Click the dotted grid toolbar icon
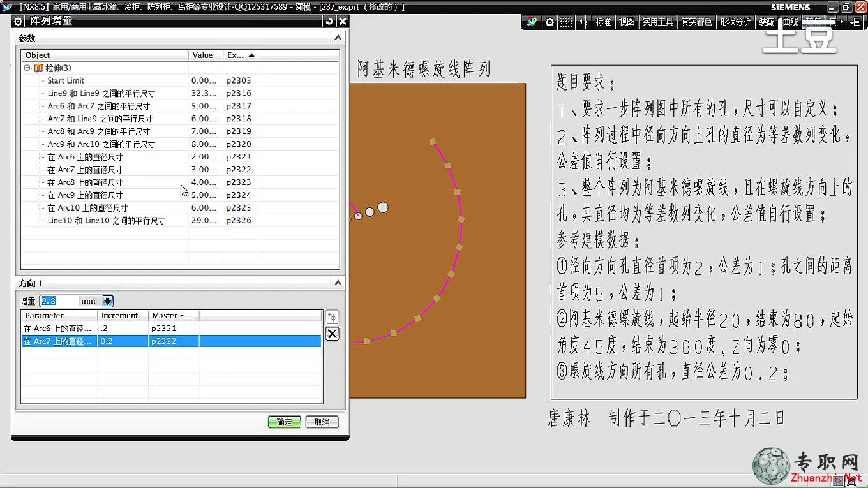Screen dimensions: 868x488 [566, 22]
